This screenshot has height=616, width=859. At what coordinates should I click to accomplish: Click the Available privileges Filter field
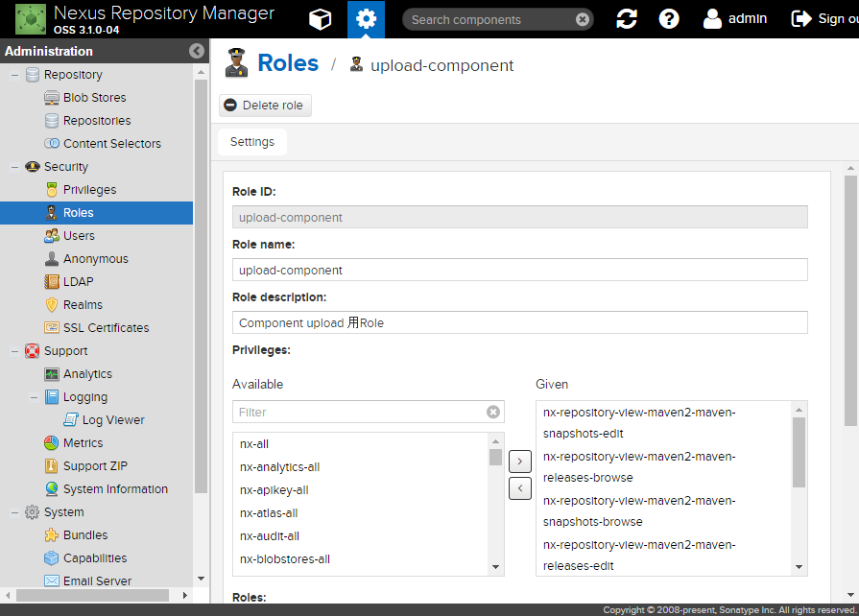pos(359,412)
